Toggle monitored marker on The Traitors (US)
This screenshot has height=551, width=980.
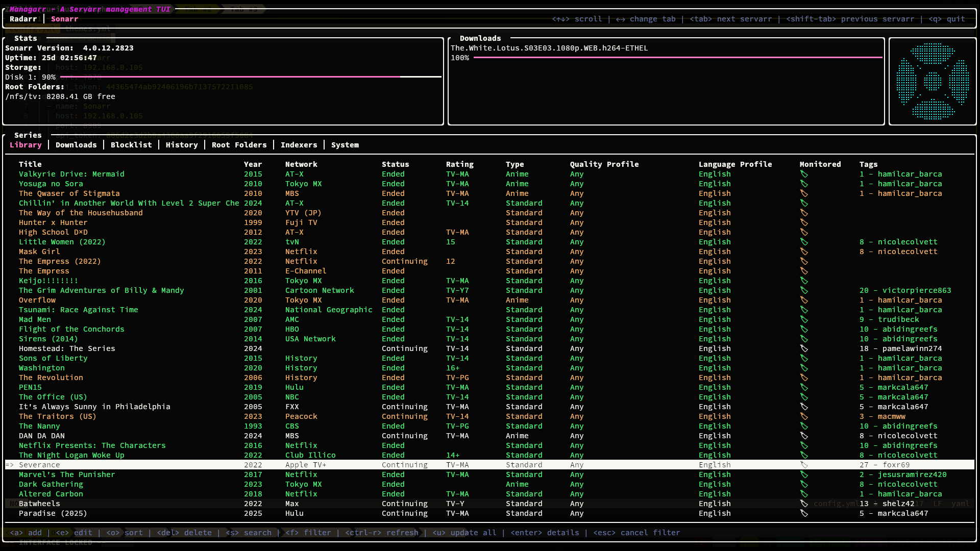point(804,416)
